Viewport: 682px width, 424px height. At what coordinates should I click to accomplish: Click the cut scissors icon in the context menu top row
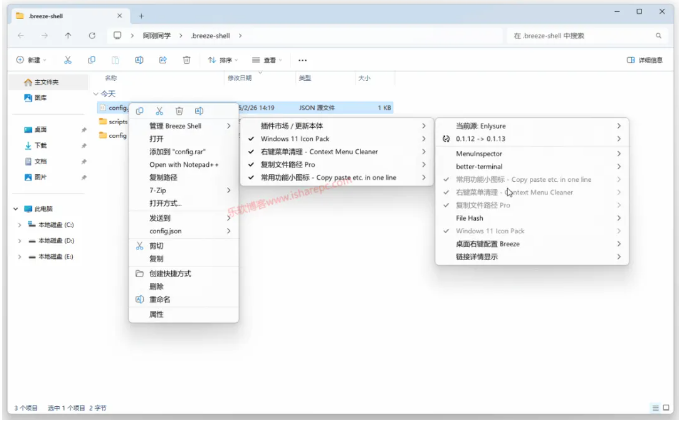coord(159,111)
